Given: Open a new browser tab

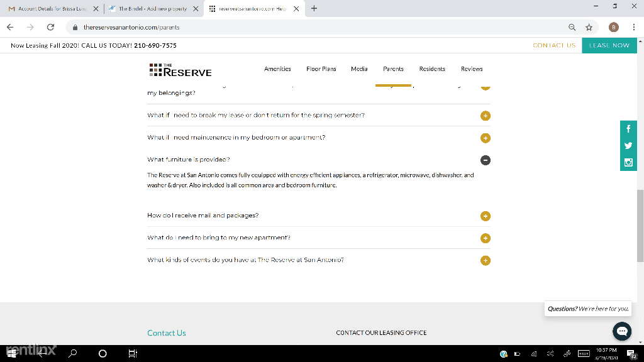Looking at the screenshot, I should coord(314,9).
